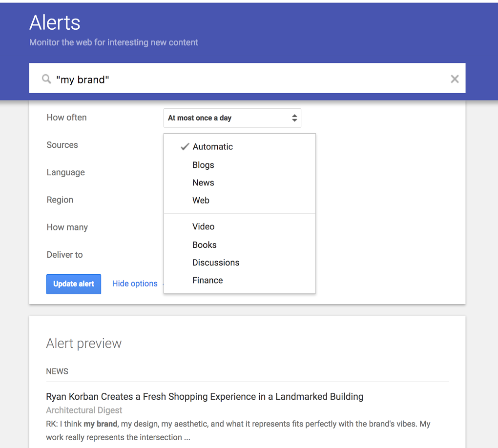
Task: Choose News from the Sources list
Action: click(x=239, y=183)
